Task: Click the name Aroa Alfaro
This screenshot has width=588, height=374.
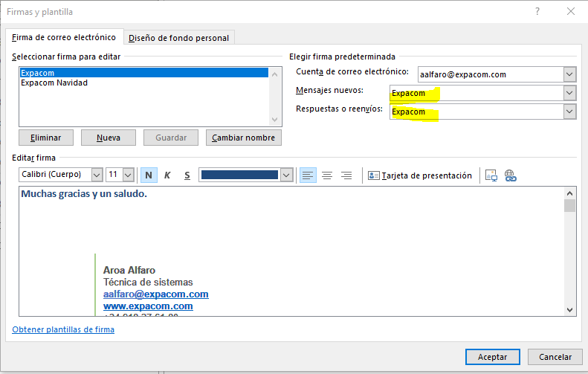Action: coord(129,270)
